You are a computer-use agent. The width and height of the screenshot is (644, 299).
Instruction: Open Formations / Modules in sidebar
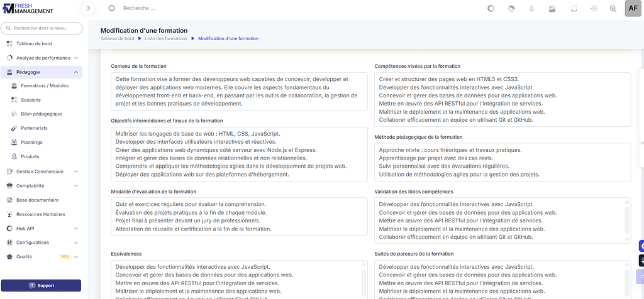pos(44,85)
